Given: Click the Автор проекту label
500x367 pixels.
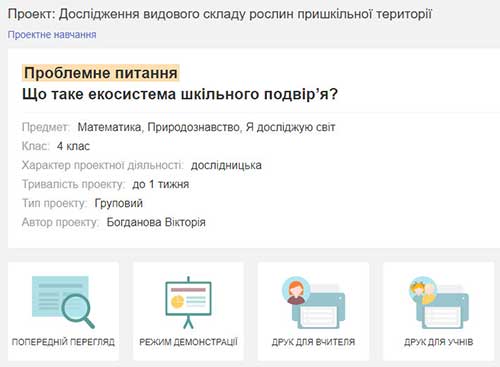Looking at the screenshot, I should pyautogui.click(x=60, y=222).
